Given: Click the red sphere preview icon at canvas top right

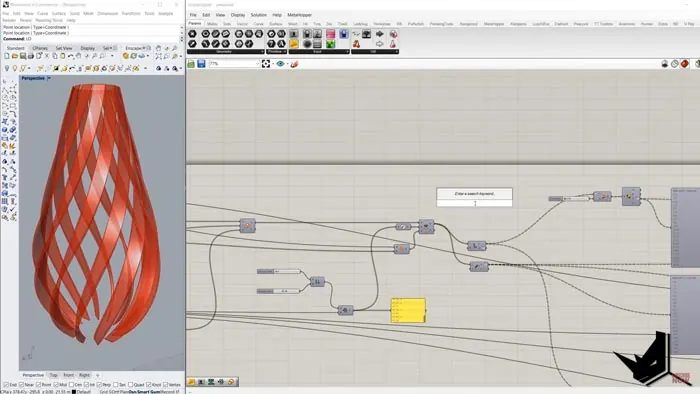Looking at the screenshot, I should [685, 64].
